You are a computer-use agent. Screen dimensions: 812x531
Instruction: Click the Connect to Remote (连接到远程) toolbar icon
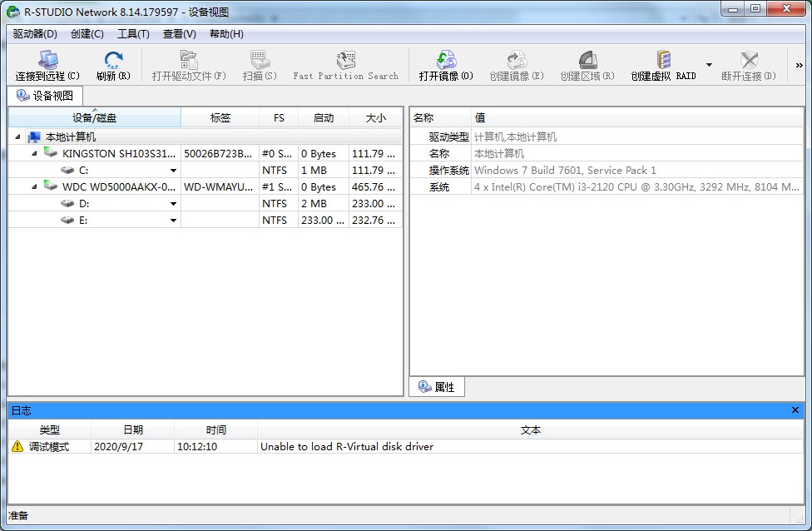47,60
